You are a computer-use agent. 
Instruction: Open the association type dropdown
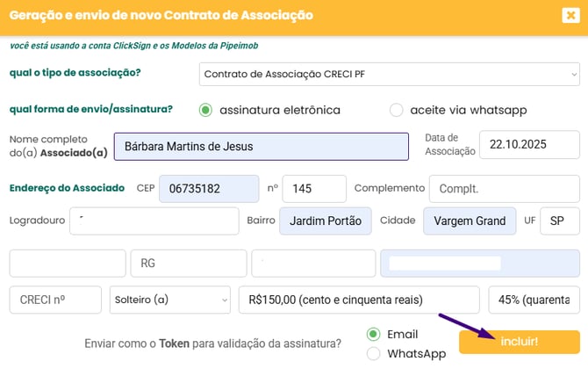[389, 74]
